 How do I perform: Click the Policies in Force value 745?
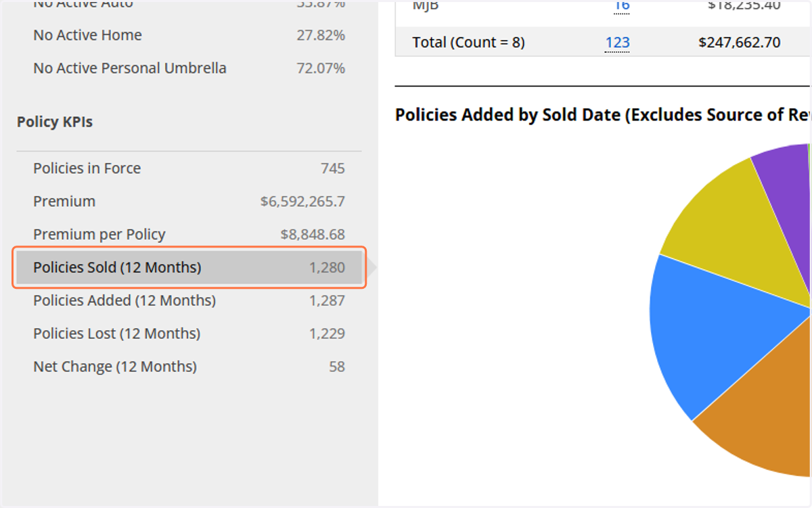point(333,168)
